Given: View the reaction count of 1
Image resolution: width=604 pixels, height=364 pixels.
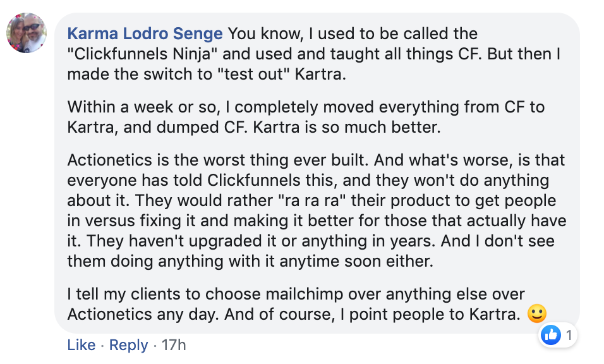Looking at the screenshot, I should click(x=569, y=336).
